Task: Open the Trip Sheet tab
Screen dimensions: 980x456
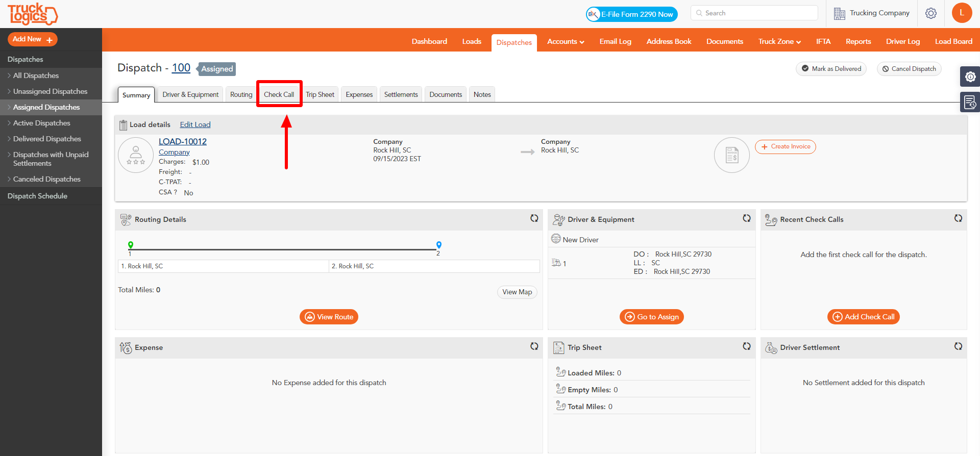Action: coord(320,94)
